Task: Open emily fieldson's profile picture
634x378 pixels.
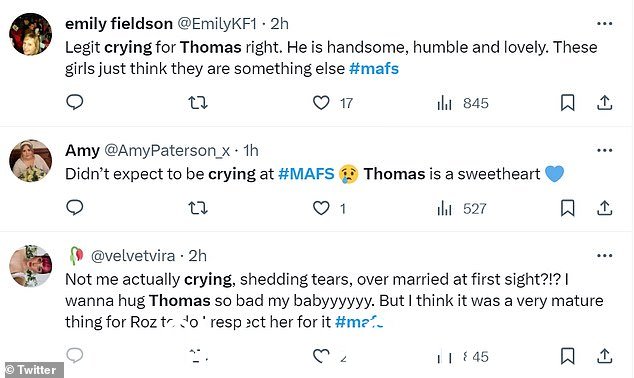Action: pyautogui.click(x=31, y=34)
